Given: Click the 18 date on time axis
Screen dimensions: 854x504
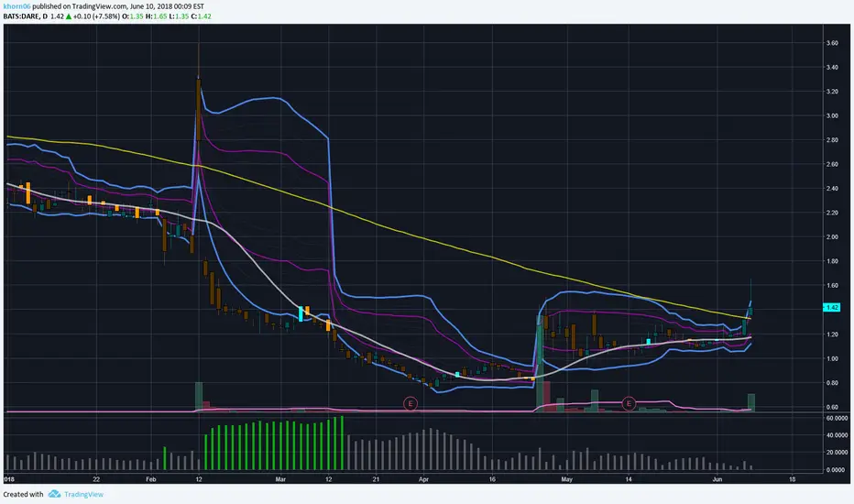Looking at the screenshot, I should click(x=792, y=479).
